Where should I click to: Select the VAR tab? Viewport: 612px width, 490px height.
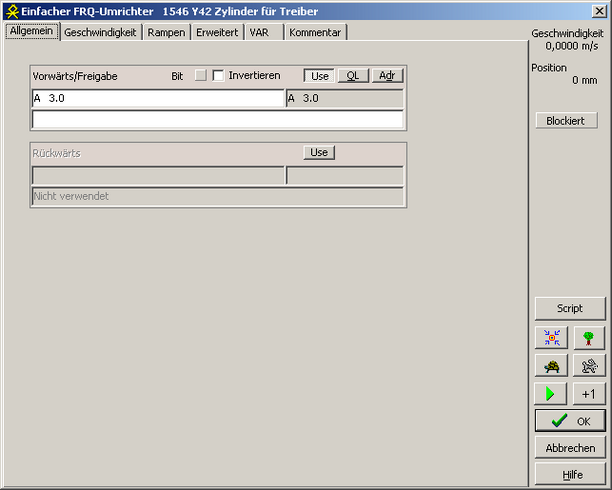pos(259,32)
